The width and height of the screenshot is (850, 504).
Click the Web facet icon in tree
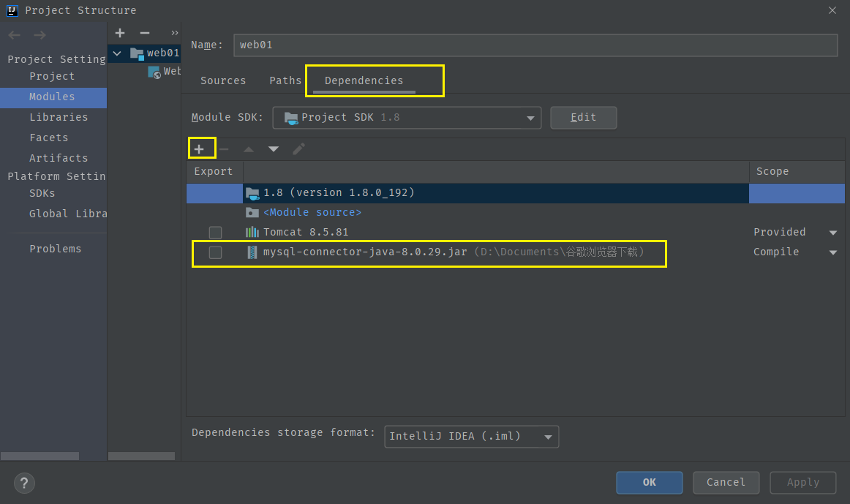[154, 72]
